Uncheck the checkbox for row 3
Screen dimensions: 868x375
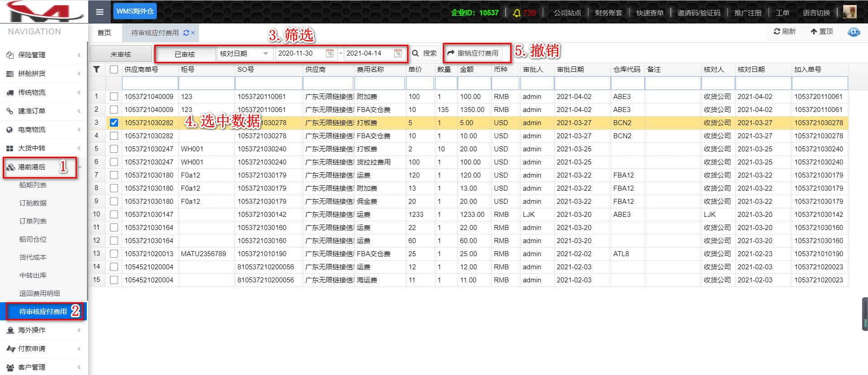click(x=114, y=123)
